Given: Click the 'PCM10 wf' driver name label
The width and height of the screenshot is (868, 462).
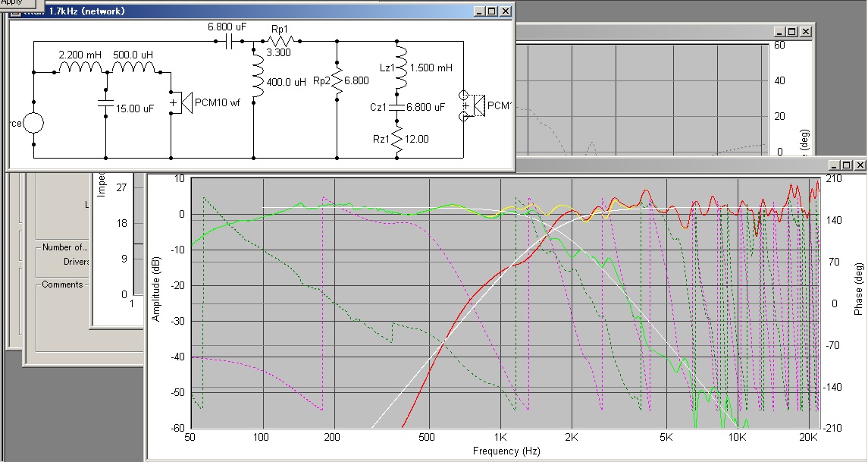Looking at the screenshot, I should coord(218,103).
